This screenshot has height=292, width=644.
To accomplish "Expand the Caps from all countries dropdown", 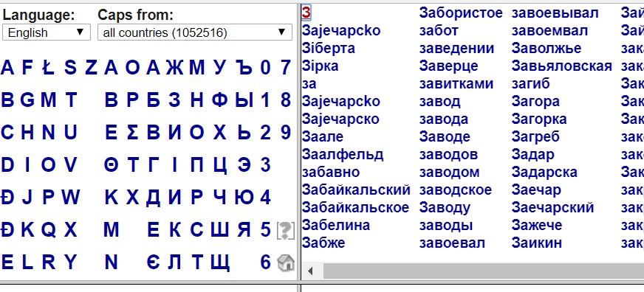I will tap(195, 32).
